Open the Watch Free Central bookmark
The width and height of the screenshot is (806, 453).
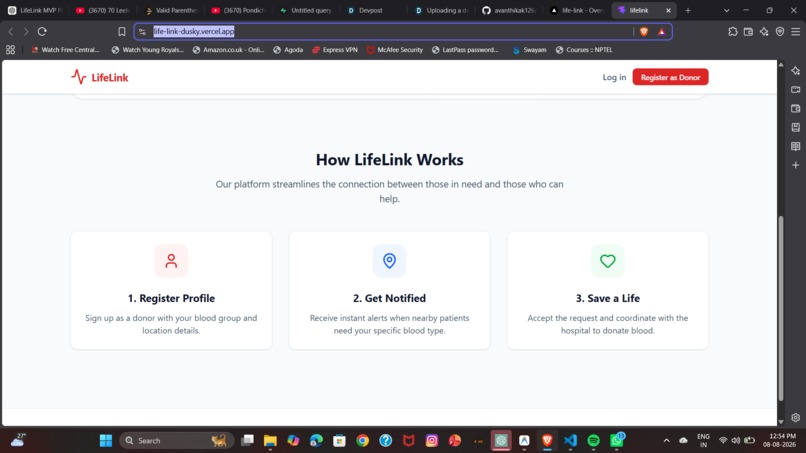65,50
